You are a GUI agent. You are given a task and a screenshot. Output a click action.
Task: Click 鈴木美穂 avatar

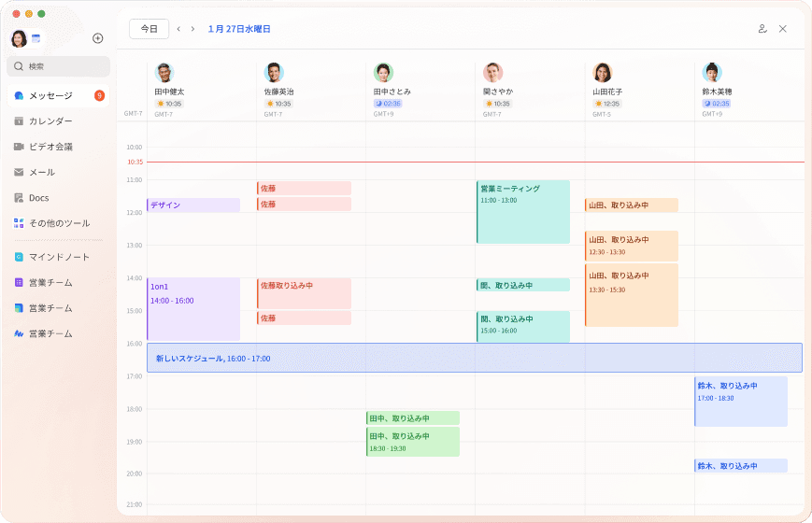coord(712,73)
